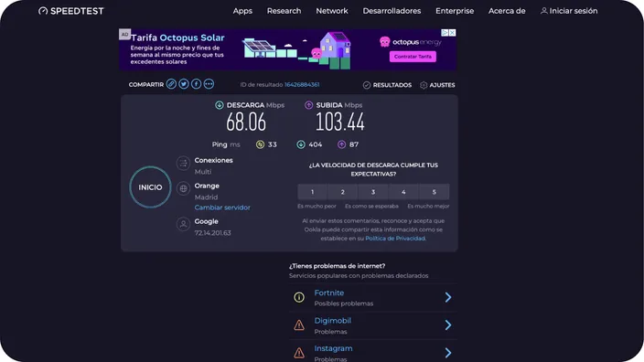Share result on Twitter icon
The width and height of the screenshot is (644, 362).
click(x=184, y=84)
